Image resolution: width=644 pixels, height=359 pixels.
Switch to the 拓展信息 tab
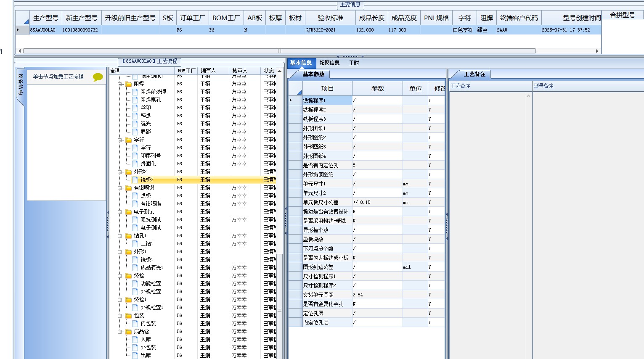click(329, 63)
